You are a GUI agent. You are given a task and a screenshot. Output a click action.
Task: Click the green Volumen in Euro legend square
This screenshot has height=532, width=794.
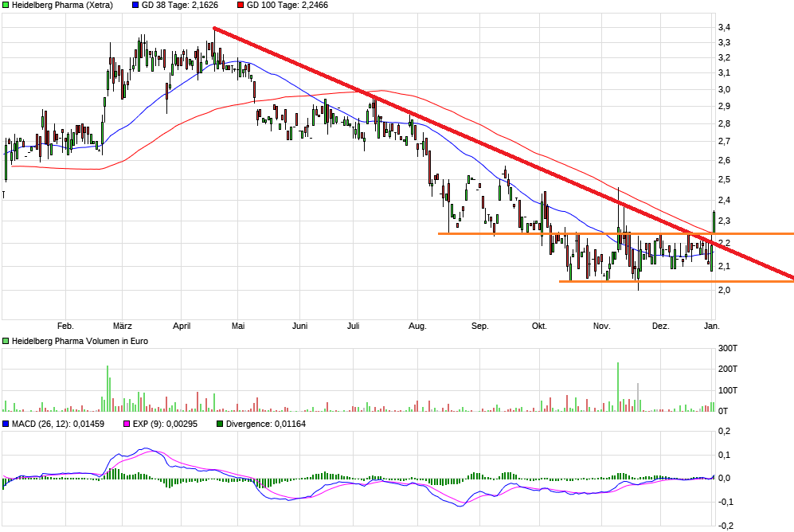[x=6, y=341]
